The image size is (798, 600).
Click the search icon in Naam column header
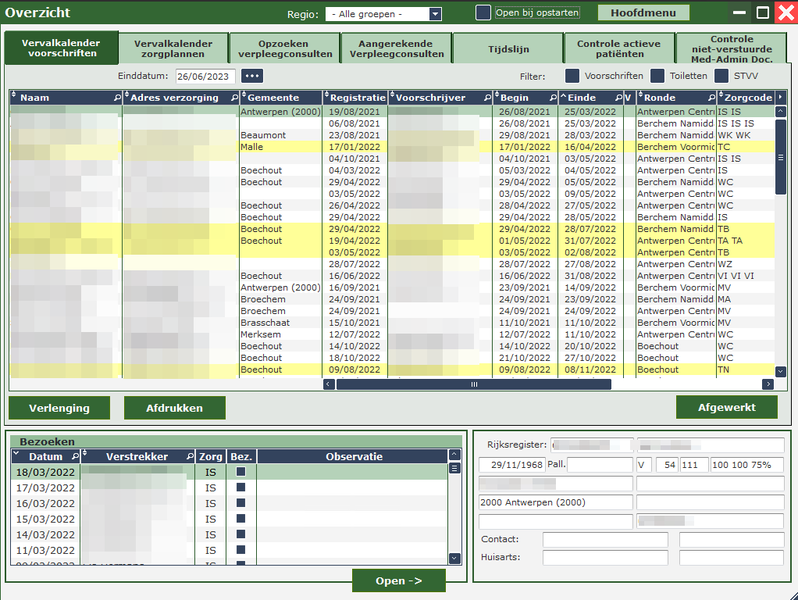(x=116, y=98)
